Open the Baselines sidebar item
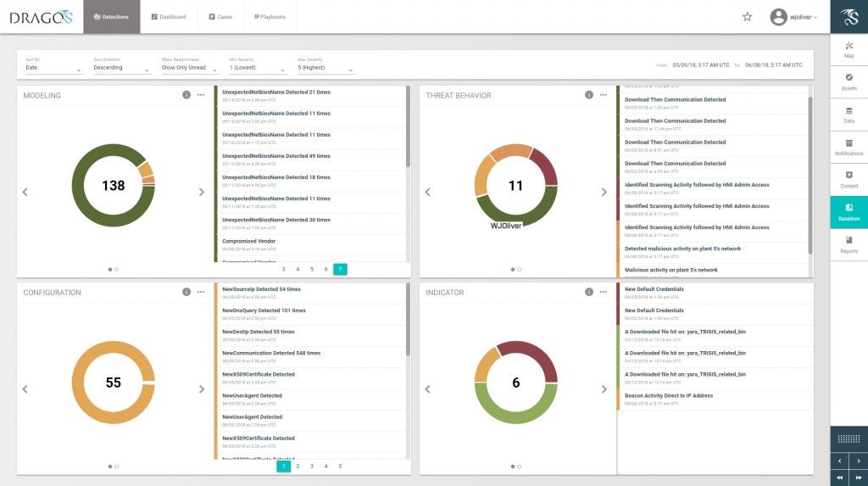The width and height of the screenshot is (868, 486). (x=849, y=212)
